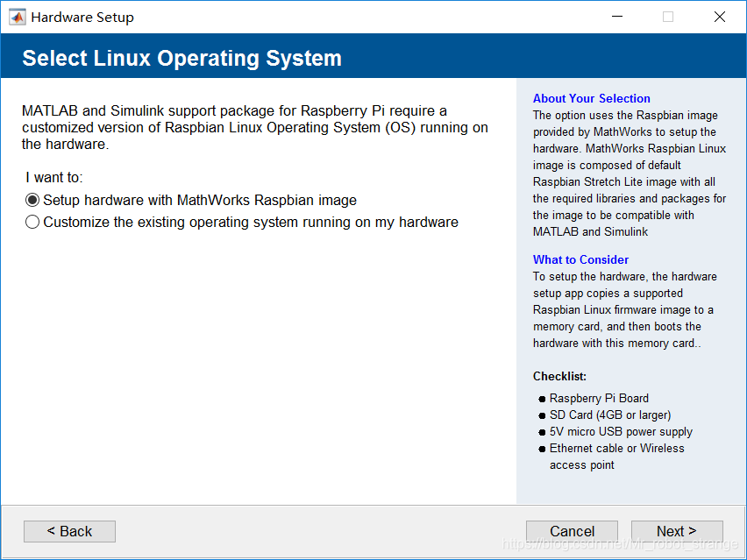Click the Select Linux Operating System banner title
Image resolution: width=747 pixels, height=560 pixels.
point(181,59)
